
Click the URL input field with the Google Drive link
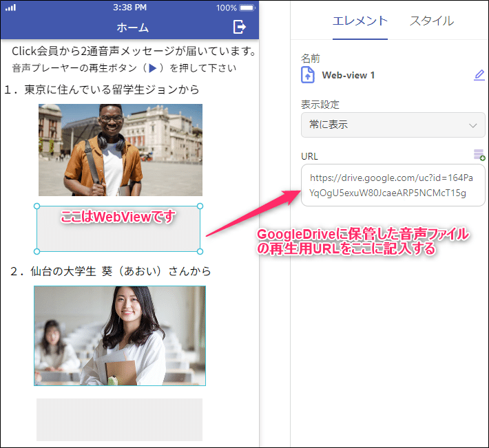pyautogui.click(x=393, y=185)
